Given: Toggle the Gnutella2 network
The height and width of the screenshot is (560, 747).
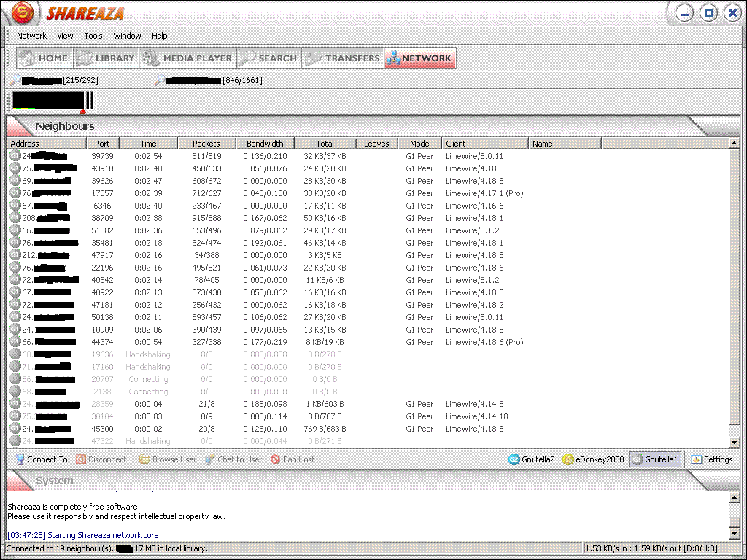Looking at the screenshot, I should (532, 459).
